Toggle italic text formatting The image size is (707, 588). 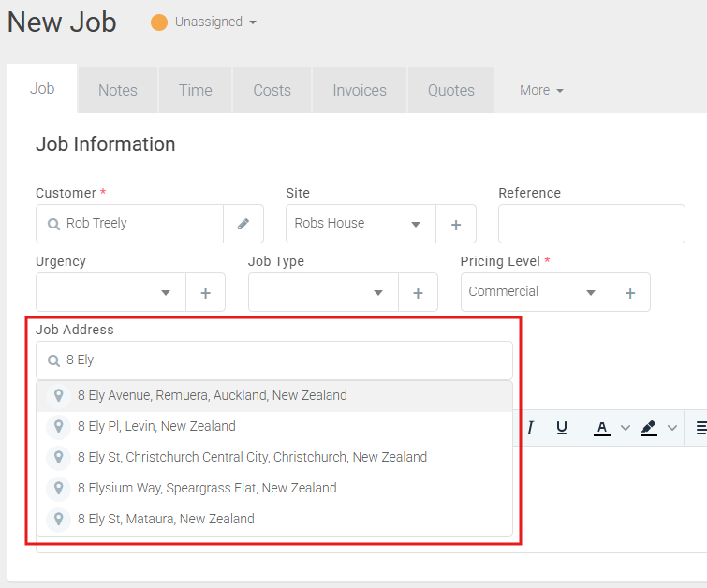[530, 428]
